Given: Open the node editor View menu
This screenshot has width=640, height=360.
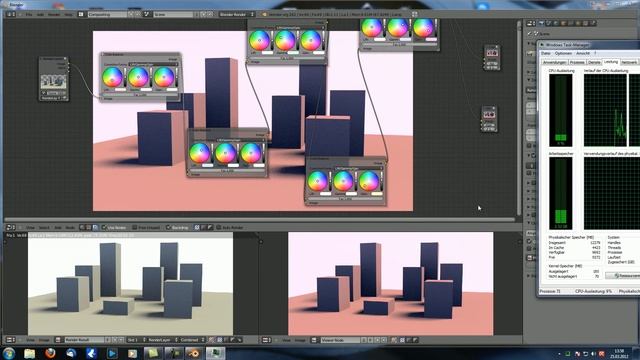Looking at the screenshot, I should [31, 227].
